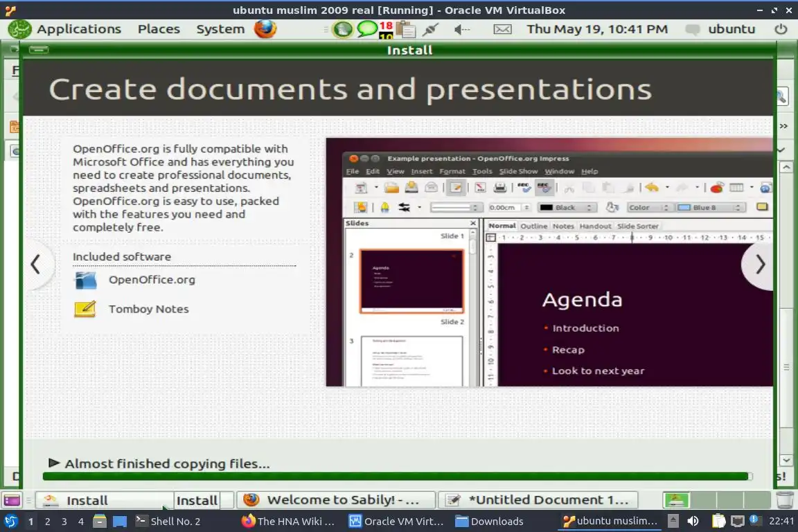Screen dimensions: 798x532
Task: Click the magnifier icon behind the Install window
Action: point(781,96)
